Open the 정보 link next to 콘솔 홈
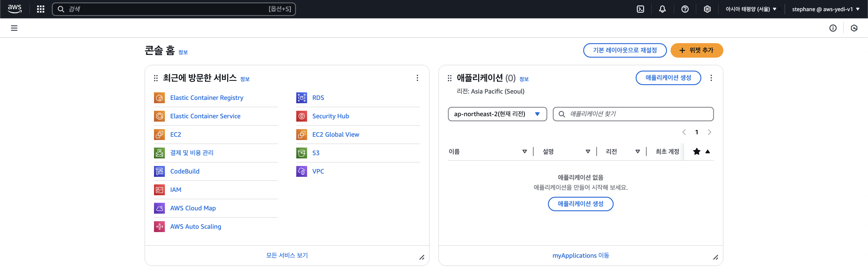868x274 pixels. point(183,52)
